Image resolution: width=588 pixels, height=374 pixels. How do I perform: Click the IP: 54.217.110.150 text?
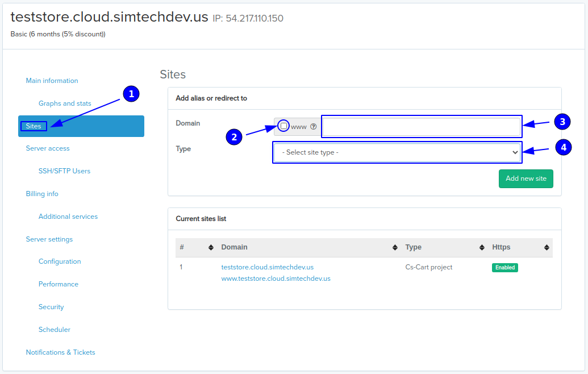[248, 18]
